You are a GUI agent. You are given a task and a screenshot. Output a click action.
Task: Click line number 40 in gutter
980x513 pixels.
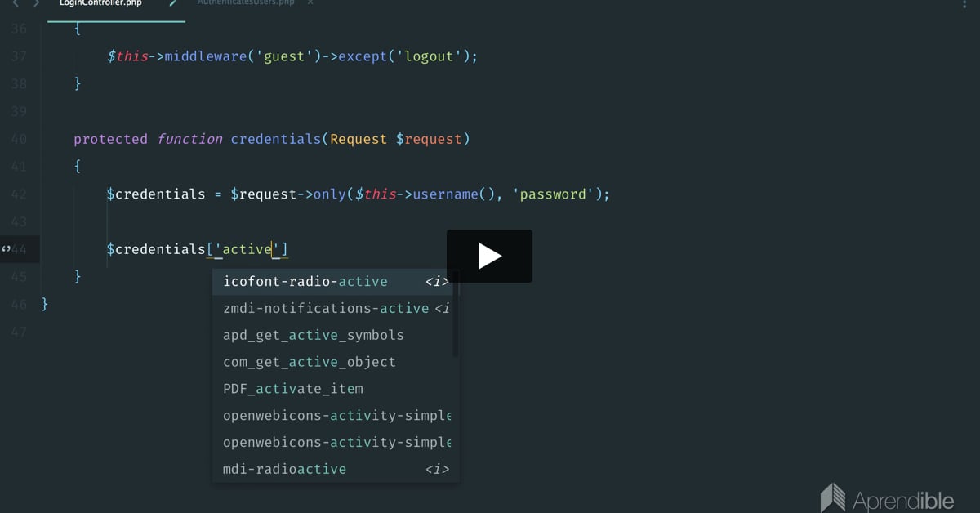coord(20,139)
